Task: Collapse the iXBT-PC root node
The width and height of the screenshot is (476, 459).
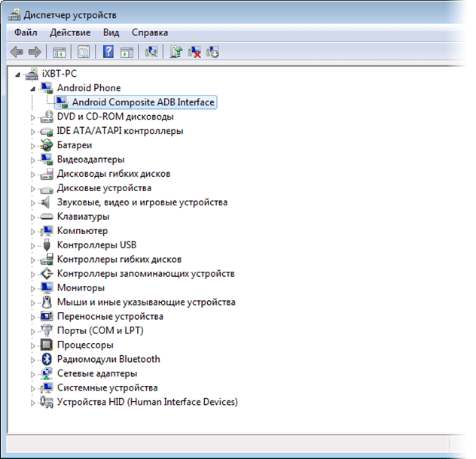Action: (x=18, y=74)
